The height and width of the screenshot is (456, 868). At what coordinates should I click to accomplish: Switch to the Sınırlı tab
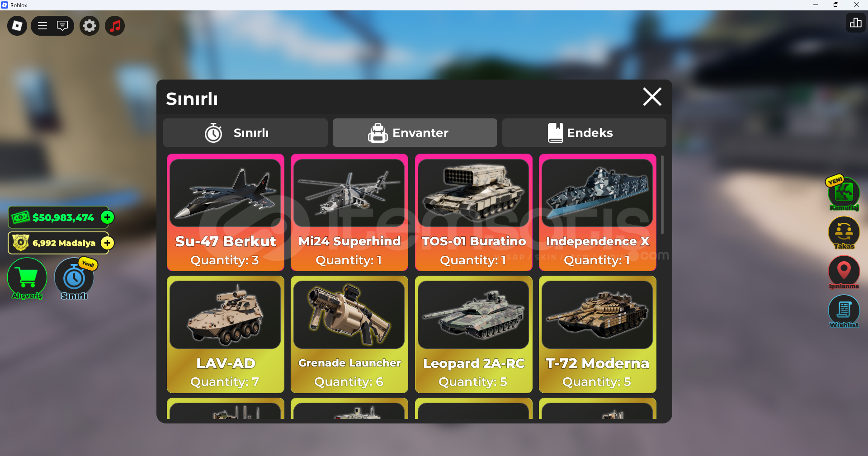(245, 133)
